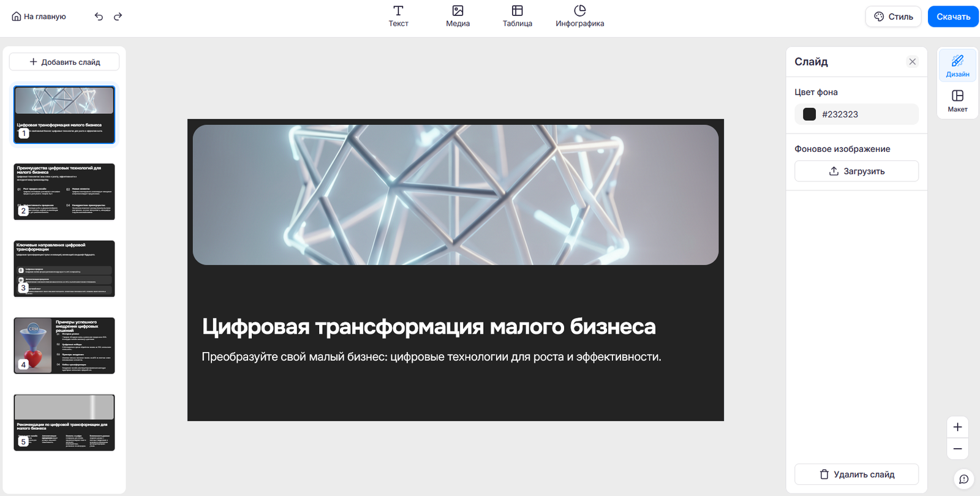
Task: Click the Цвет фона label
Action: pos(816,92)
